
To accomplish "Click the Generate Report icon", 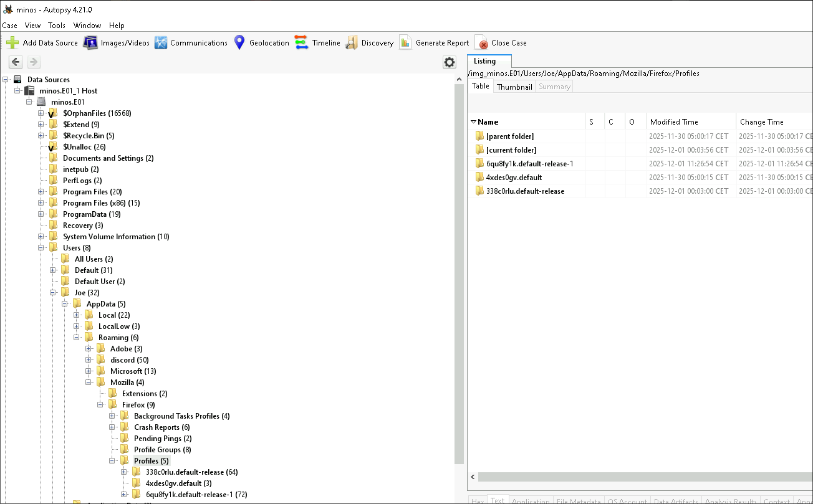I will pyautogui.click(x=405, y=43).
